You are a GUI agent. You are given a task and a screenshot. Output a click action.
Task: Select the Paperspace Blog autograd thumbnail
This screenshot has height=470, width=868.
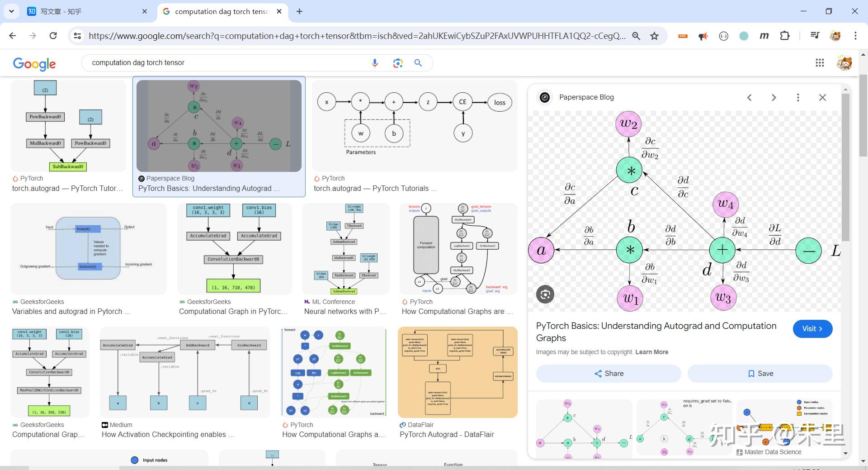pos(219,126)
